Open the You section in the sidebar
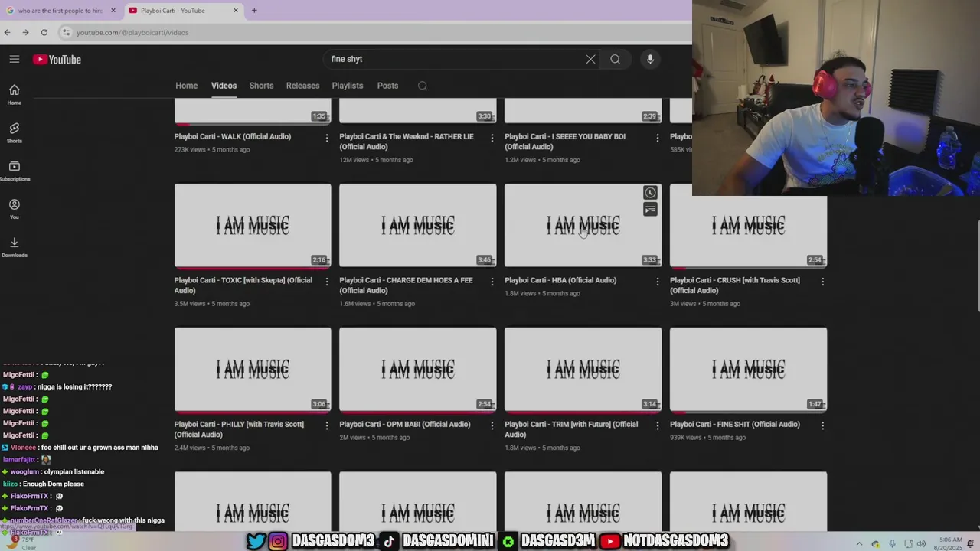This screenshot has height=551, width=980. pos(15,209)
